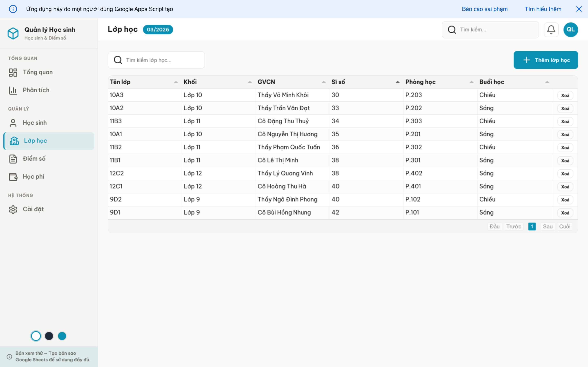
Task: Select the Học phí wallet icon
Action: [13, 177]
